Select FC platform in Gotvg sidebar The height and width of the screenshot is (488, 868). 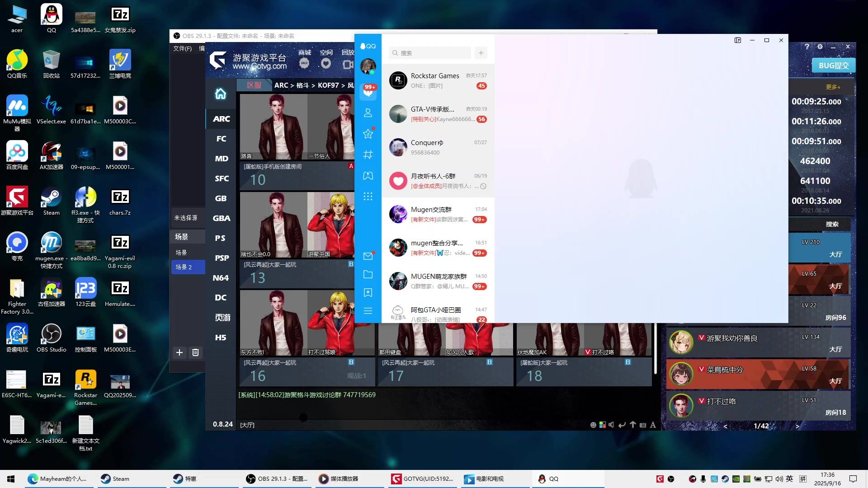[221, 139]
